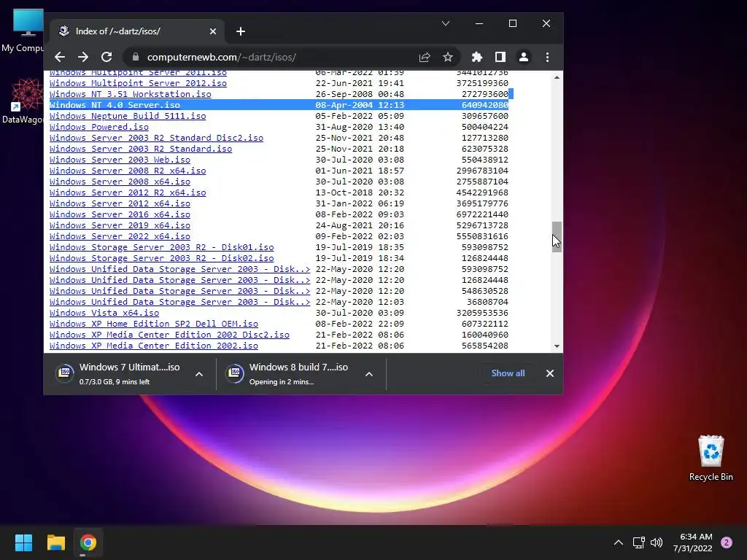Open the Chrome profile avatar icon

524,57
